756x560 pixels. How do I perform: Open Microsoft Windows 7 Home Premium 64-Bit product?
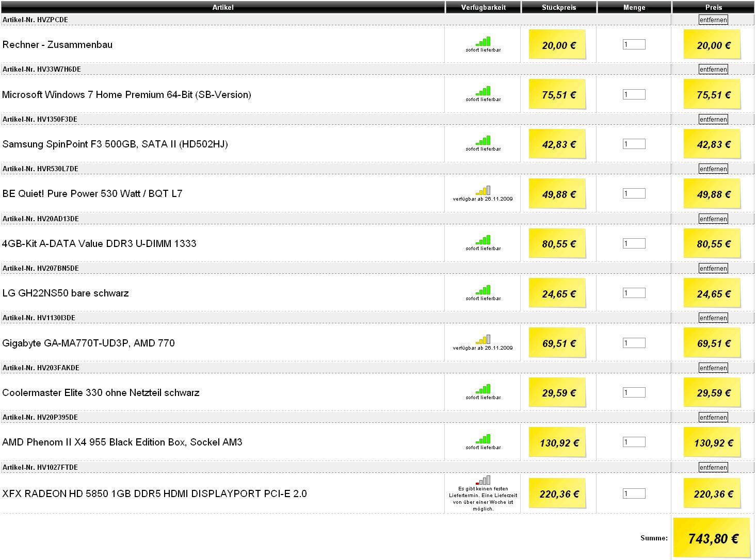pyautogui.click(x=126, y=95)
